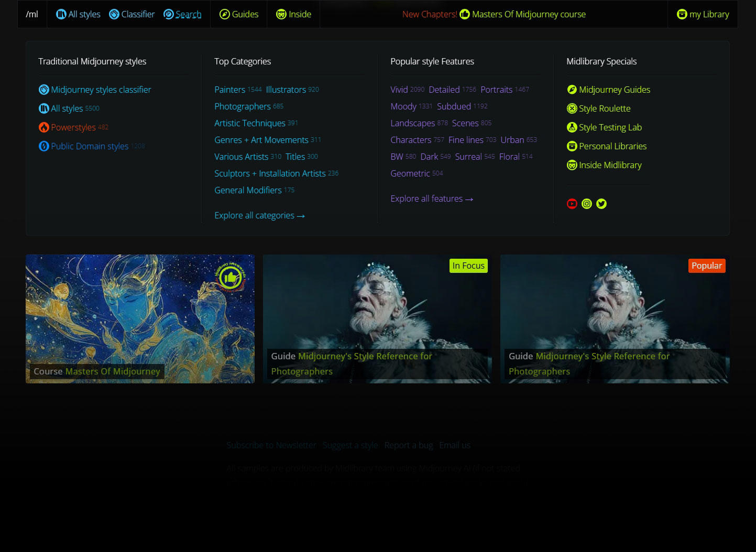Click the Style Roulette wheel icon
This screenshot has height=552, width=756.
coord(572,108)
